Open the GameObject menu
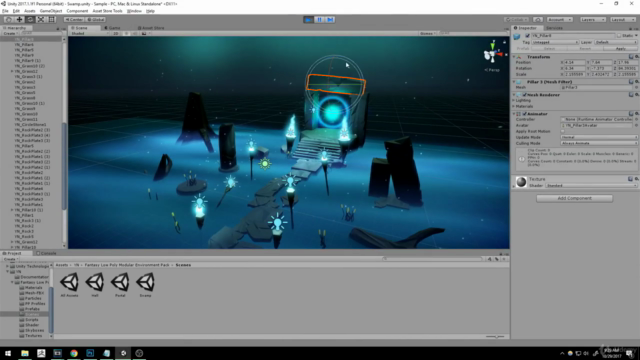The height and width of the screenshot is (360, 640). (51, 11)
